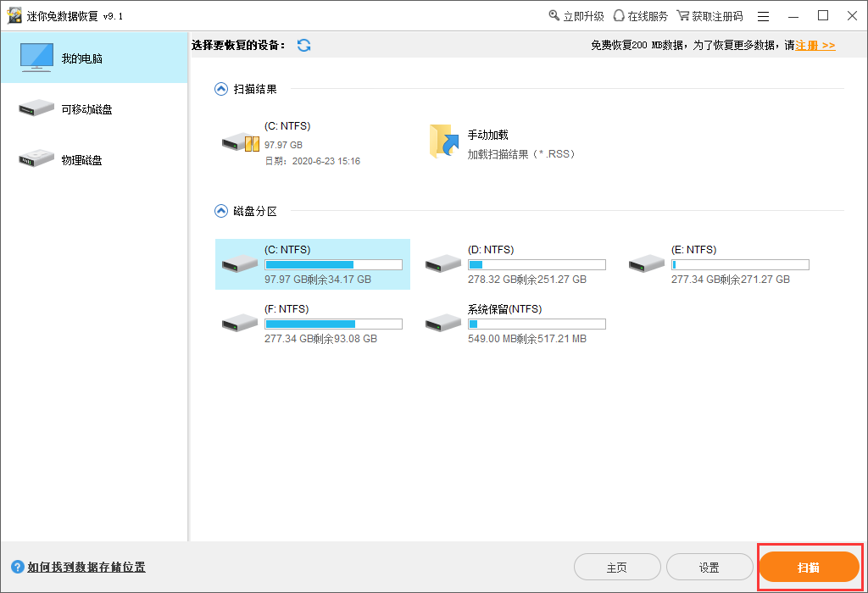Viewport: 868px width, 593px height.
Task: Close the data recovery window
Action: pos(853,16)
